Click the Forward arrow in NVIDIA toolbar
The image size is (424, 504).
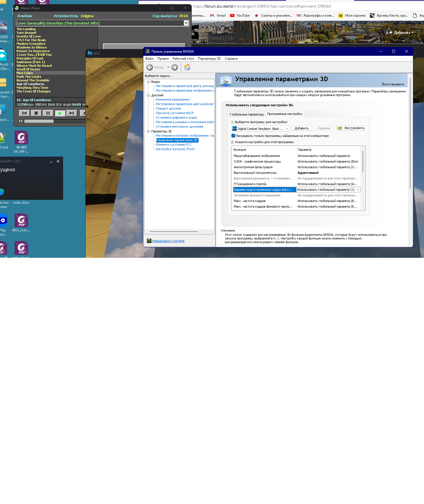tap(175, 67)
